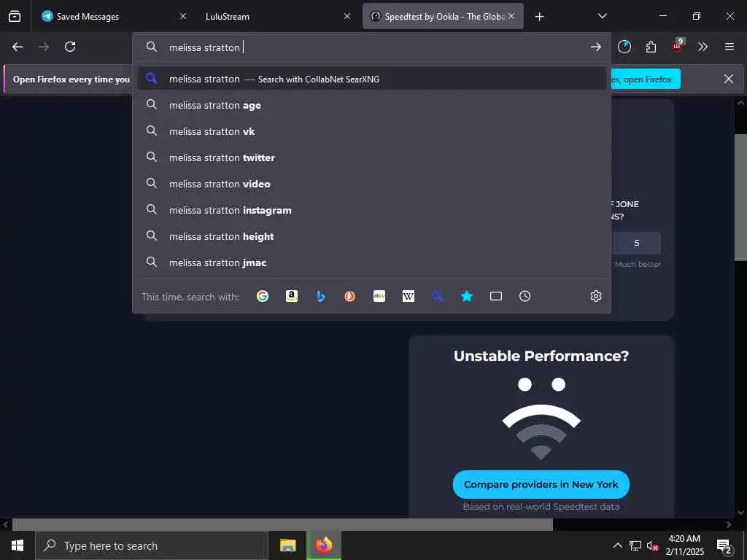Screen dimensions: 747x560
Task: Close the LuluStream tab
Action: coord(347,16)
